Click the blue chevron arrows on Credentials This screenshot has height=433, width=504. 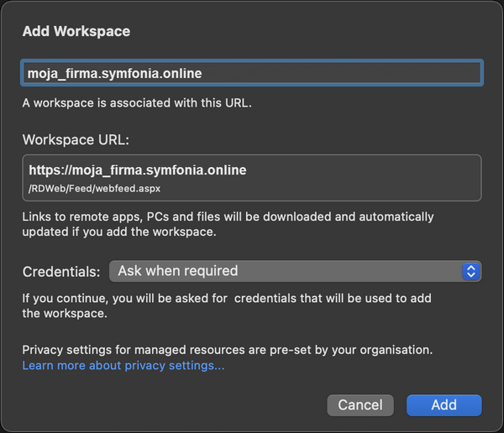471,271
